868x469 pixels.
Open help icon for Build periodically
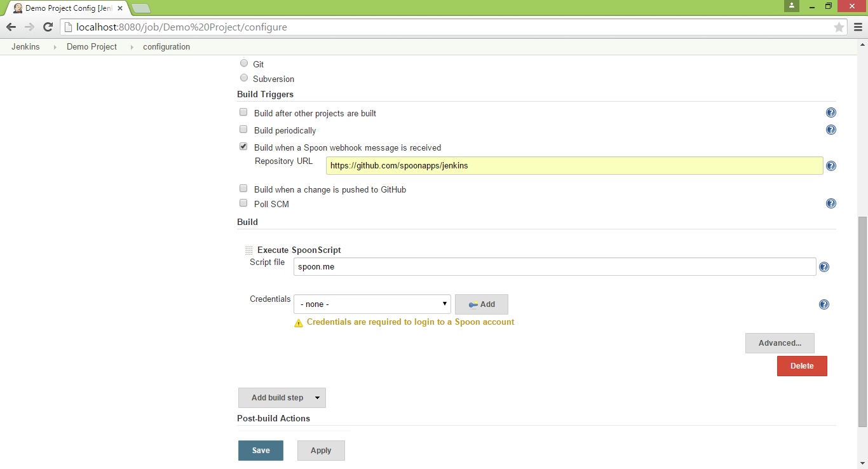coord(831,130)
